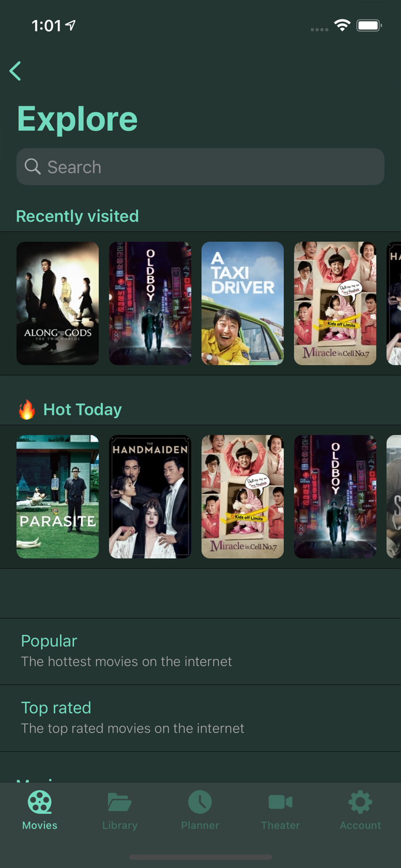
Task: Open The Handmaiden poster
Action: 150,496
